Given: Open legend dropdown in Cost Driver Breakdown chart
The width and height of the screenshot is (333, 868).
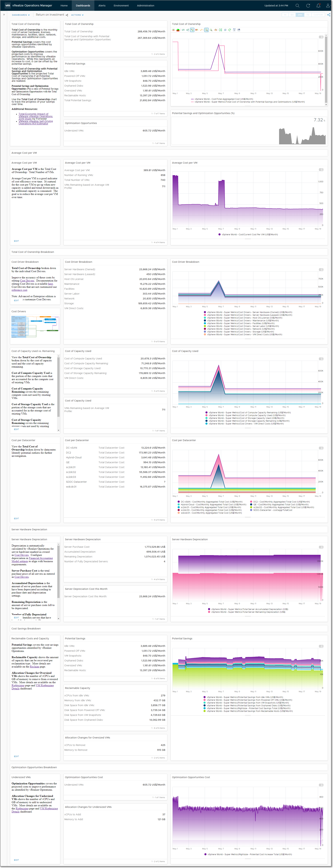Looking at the screenshot, I should pos(321,270).
